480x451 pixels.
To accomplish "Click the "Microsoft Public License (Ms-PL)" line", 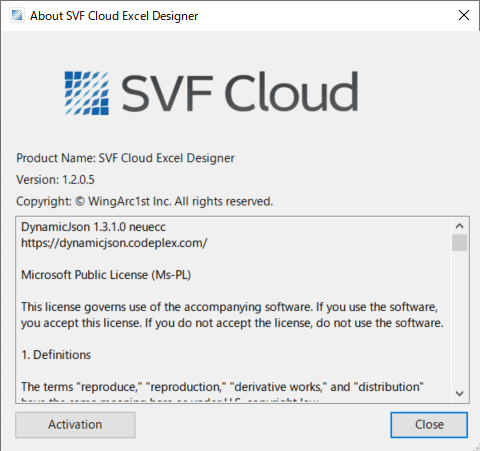I will coord(106,275).
